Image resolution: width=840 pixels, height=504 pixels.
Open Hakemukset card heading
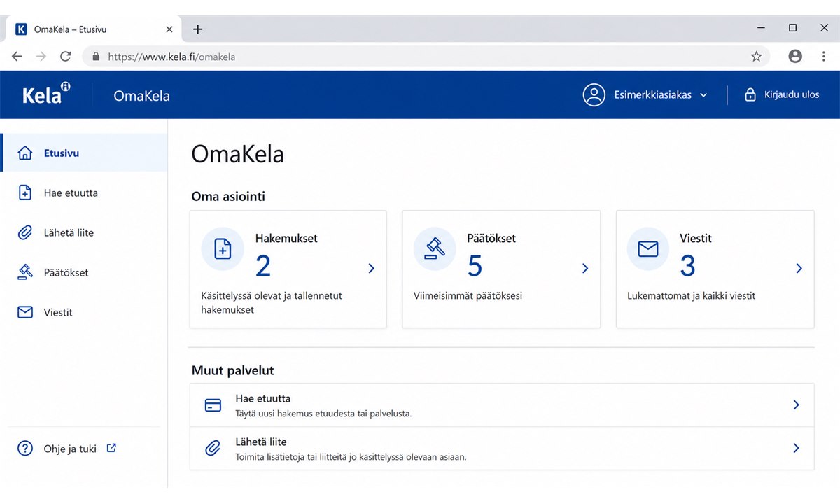(x=286, y=238)
